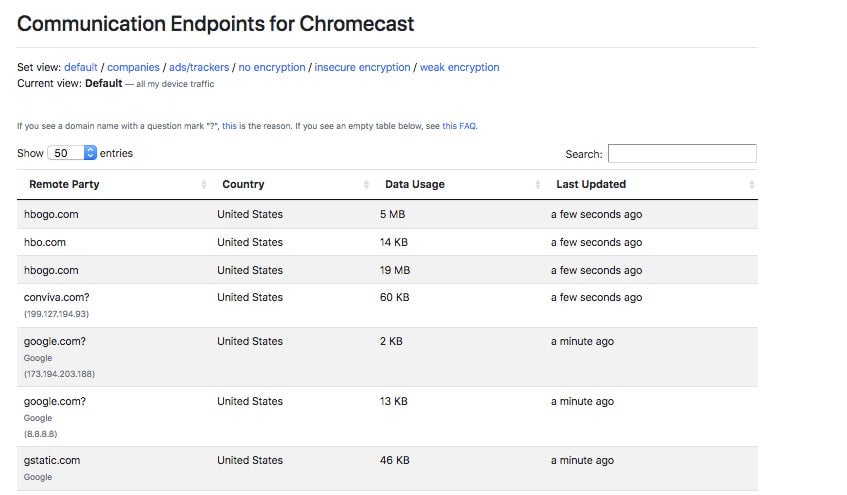Select the conviva.com? row
The height and width of the screenshot is (495, 847).
pos(55,297)
